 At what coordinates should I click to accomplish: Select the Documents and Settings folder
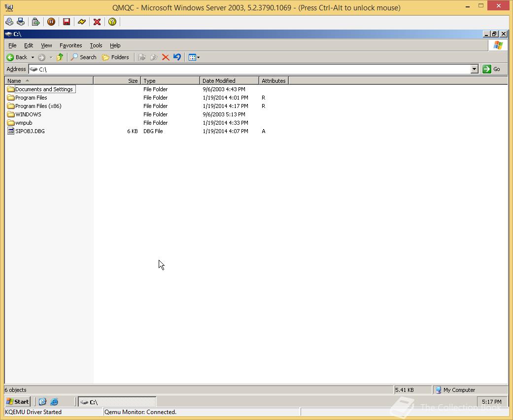44,89
